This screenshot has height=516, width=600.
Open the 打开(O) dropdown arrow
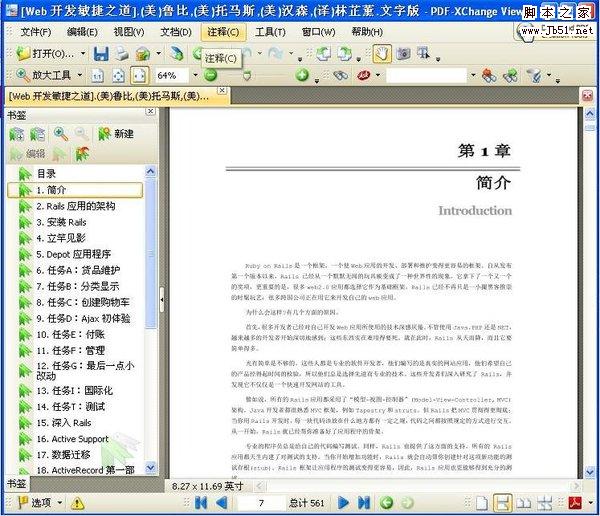(83, 54)
